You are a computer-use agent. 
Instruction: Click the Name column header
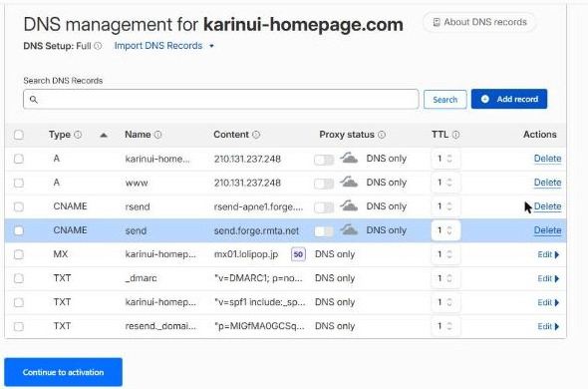[138, 135]
